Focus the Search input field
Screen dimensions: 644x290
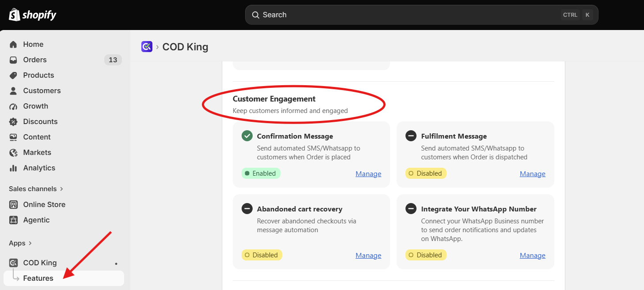pyautogui.click(x=422, y=15)
